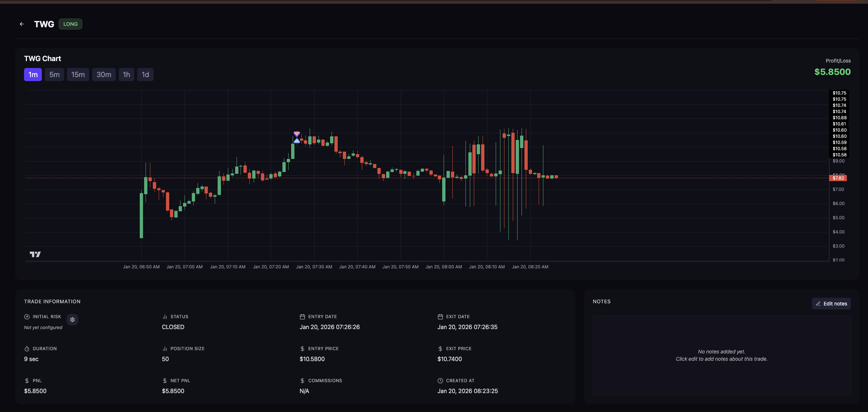The height and width of the screenshot is (412, 868).
Task: Click the Edit notes button
Action: [x=831, y=304]
